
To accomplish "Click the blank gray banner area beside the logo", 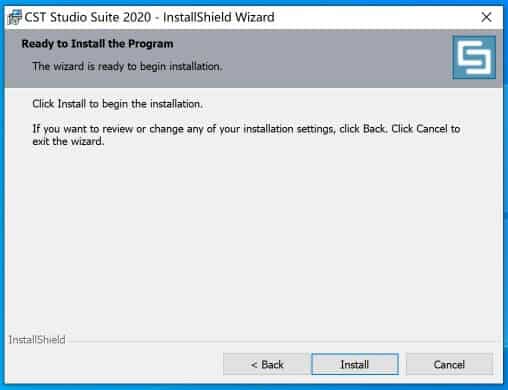I will pyautogui.click(x=333, y=58).
